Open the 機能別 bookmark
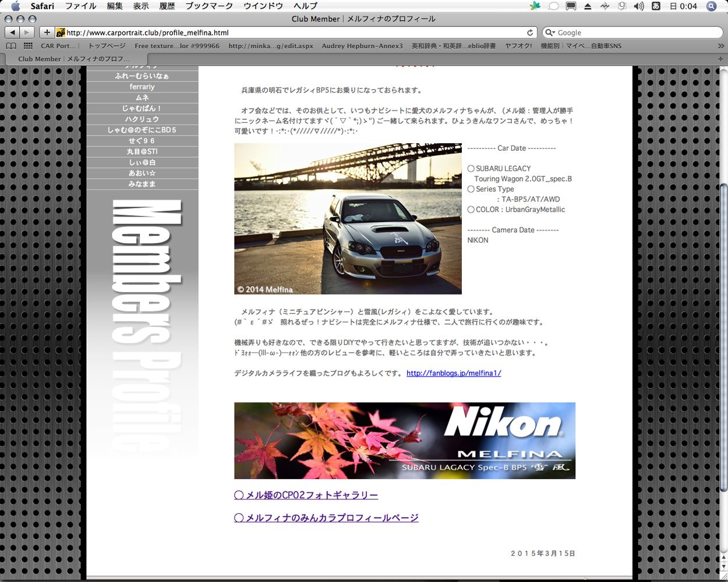This screenshot has width=728, height=582. click(x=550, y=46)
